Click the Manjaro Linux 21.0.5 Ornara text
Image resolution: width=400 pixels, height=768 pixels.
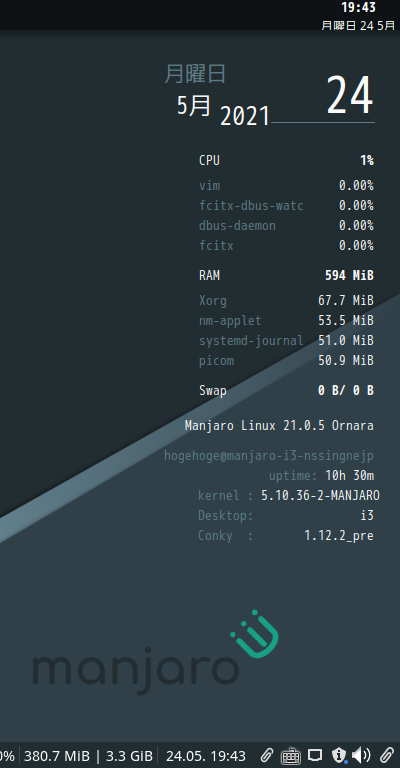[279, 426]
